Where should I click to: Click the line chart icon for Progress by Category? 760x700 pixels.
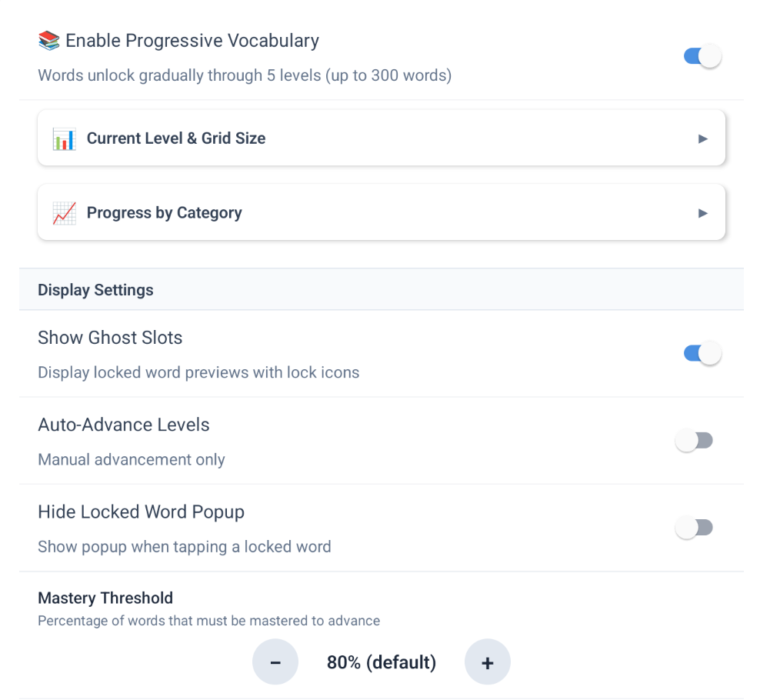click(64, 213)
